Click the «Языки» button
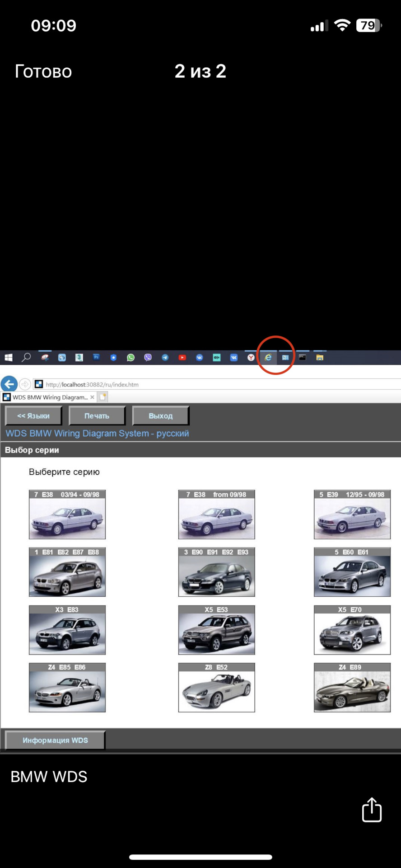 tap(33, 416)
